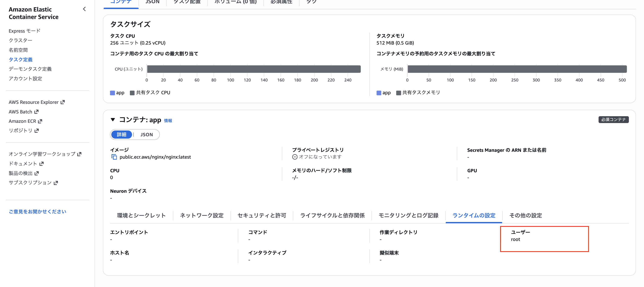Open the ネットワーク設定 tab
Screen dimensions: 644x287
(202, 215)
